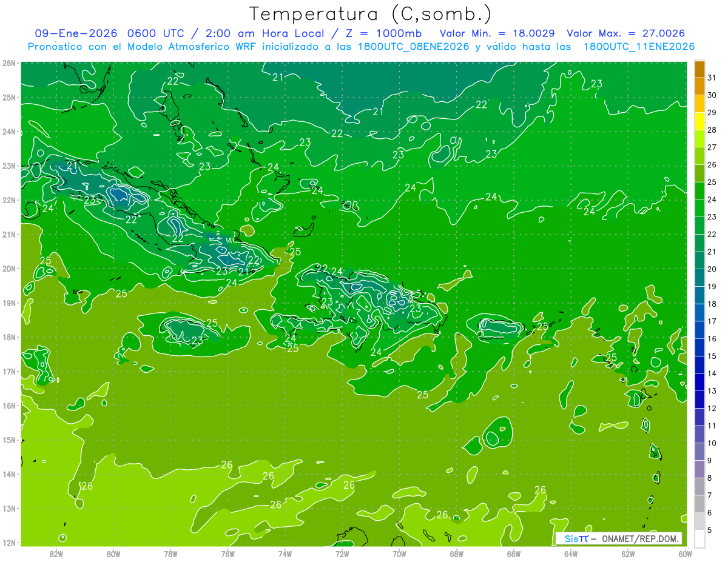Click the 24N latitude axis label
Screen dimensions: 728x562
tap(9, 131)
